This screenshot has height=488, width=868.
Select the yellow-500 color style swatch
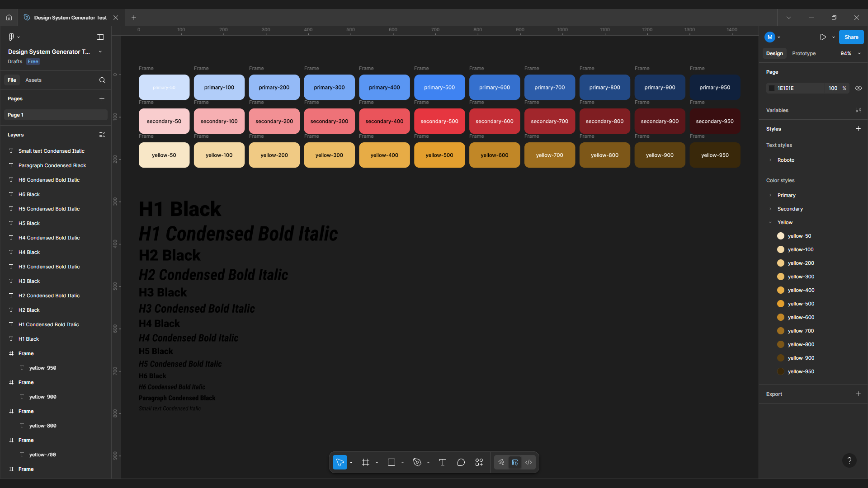[x=780, y=304]
